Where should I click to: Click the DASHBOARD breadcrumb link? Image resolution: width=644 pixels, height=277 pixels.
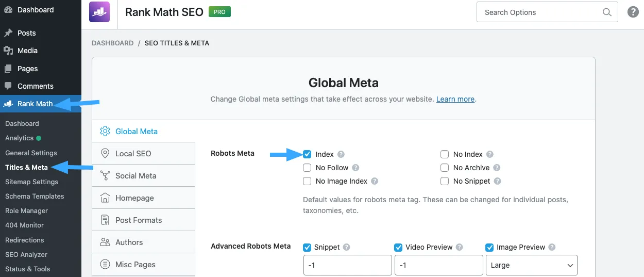pos(112,43)
